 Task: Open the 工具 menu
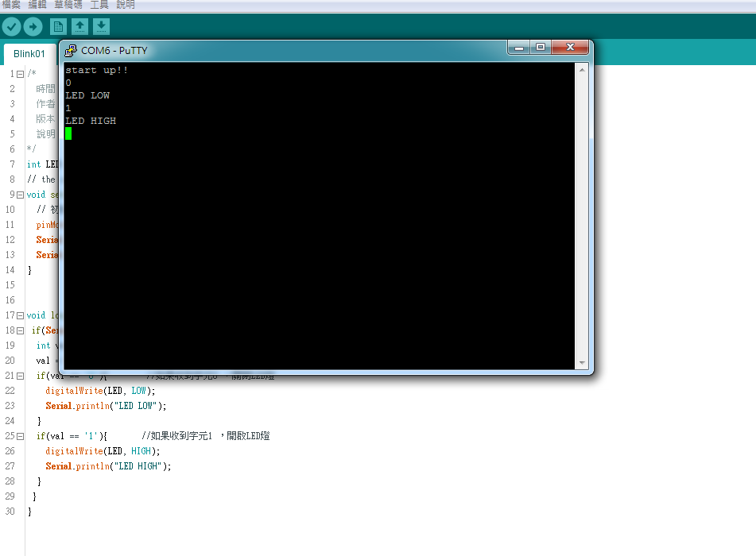[x=99, y=5]
